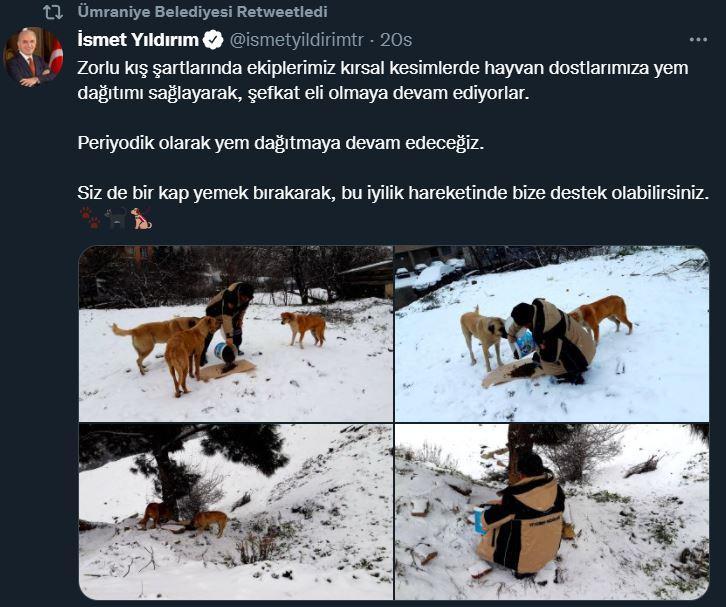This screenshot has height=607, width=726.
Task: Open the @ismetyildirimtr handle link
Action: pos(297,40)
